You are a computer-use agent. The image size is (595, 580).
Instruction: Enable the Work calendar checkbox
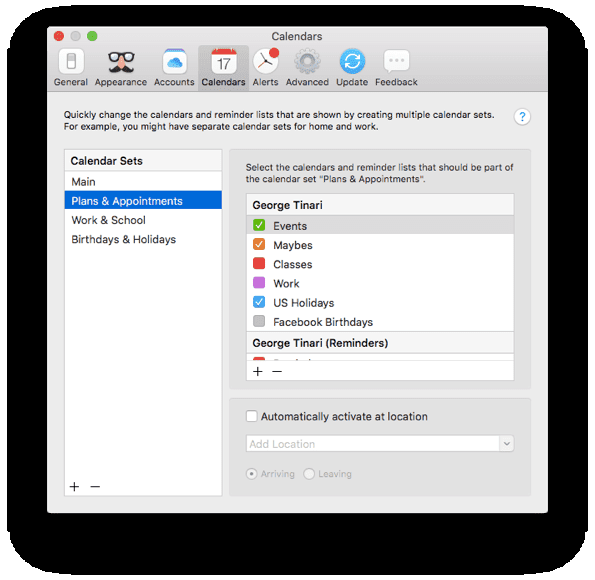coord(259,283)
